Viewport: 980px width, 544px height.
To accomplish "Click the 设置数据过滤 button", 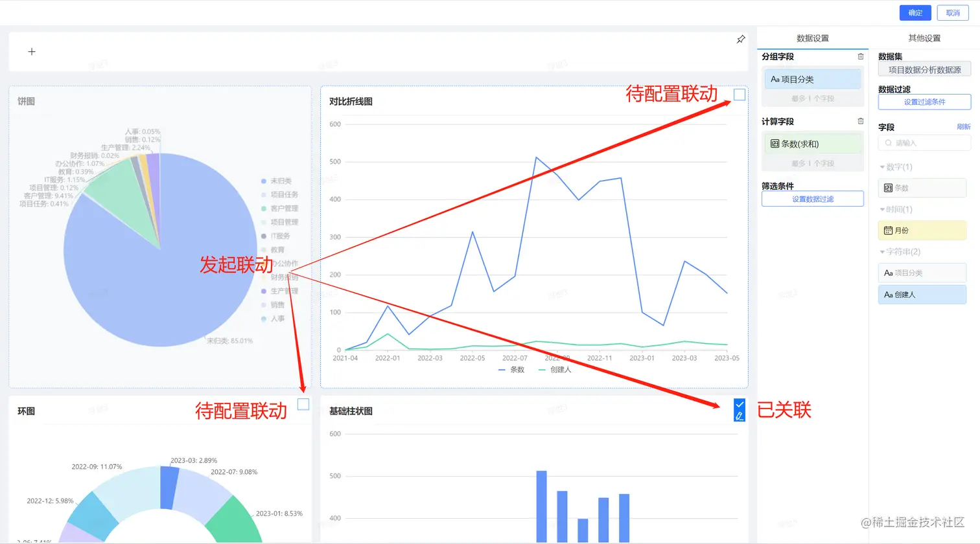I will coord(813,199).
